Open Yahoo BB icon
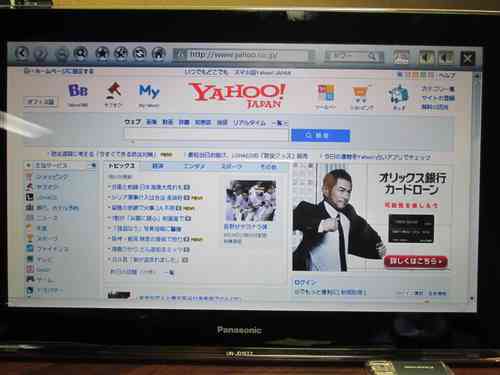The height and width of the screenshot is (375, 500). click(x=78, y=94)
